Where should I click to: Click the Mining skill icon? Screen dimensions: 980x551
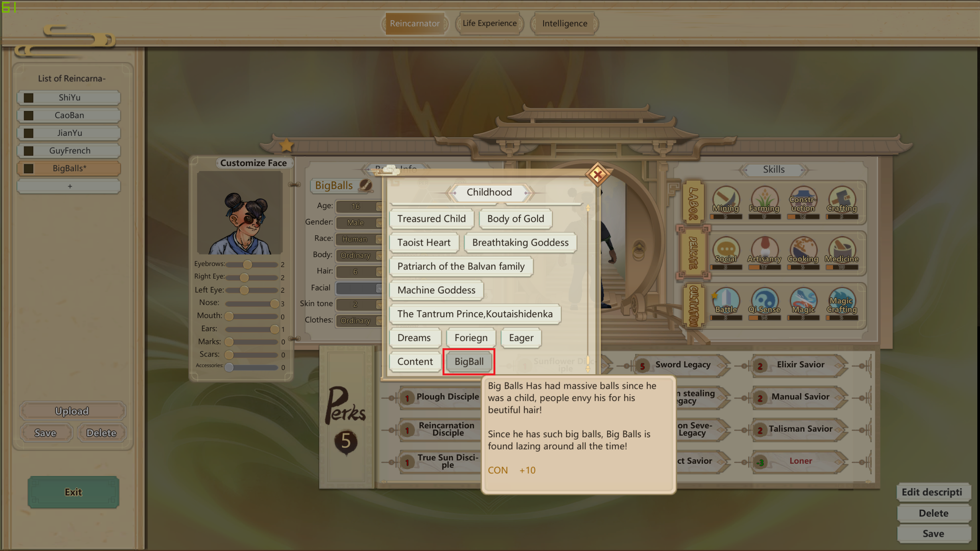click(726, 200)
